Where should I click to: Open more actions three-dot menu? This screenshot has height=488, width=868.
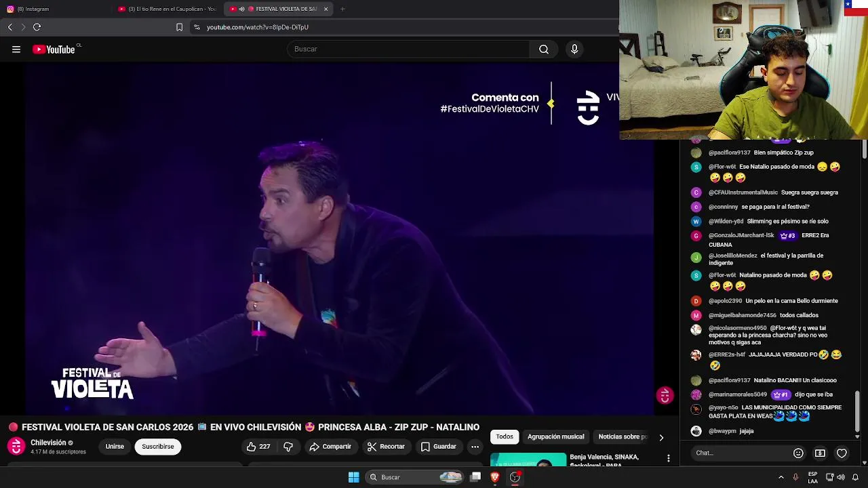(475, 447)
